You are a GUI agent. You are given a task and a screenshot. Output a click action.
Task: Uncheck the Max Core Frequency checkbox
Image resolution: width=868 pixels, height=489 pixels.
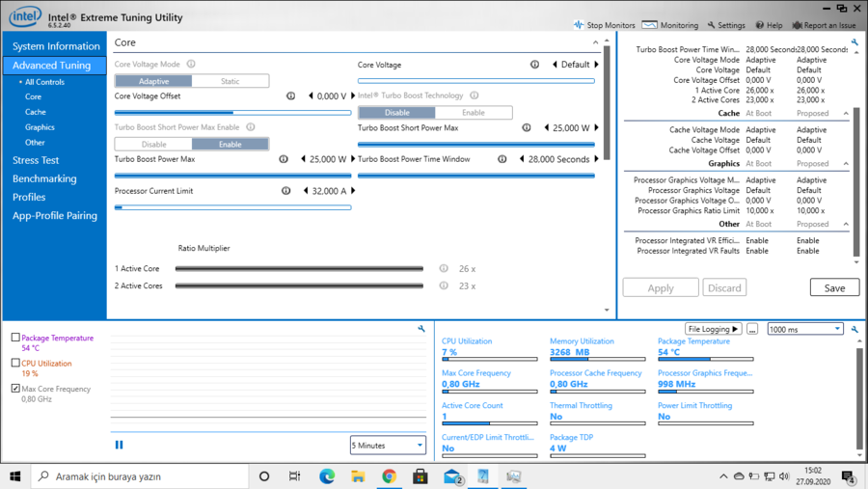pos(15,389)
